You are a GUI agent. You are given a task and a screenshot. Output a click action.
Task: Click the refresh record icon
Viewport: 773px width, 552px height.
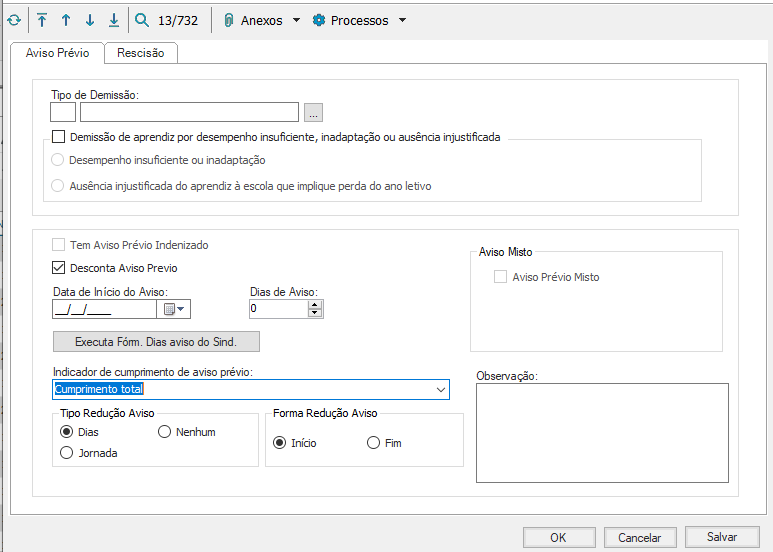click(x=14, y=20)
